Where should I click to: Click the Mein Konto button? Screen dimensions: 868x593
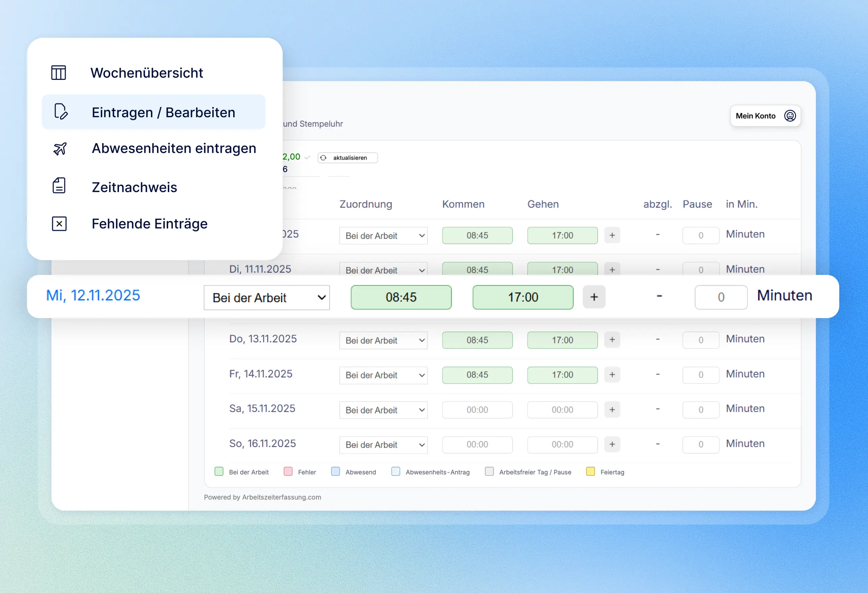(x=765, y=116)
